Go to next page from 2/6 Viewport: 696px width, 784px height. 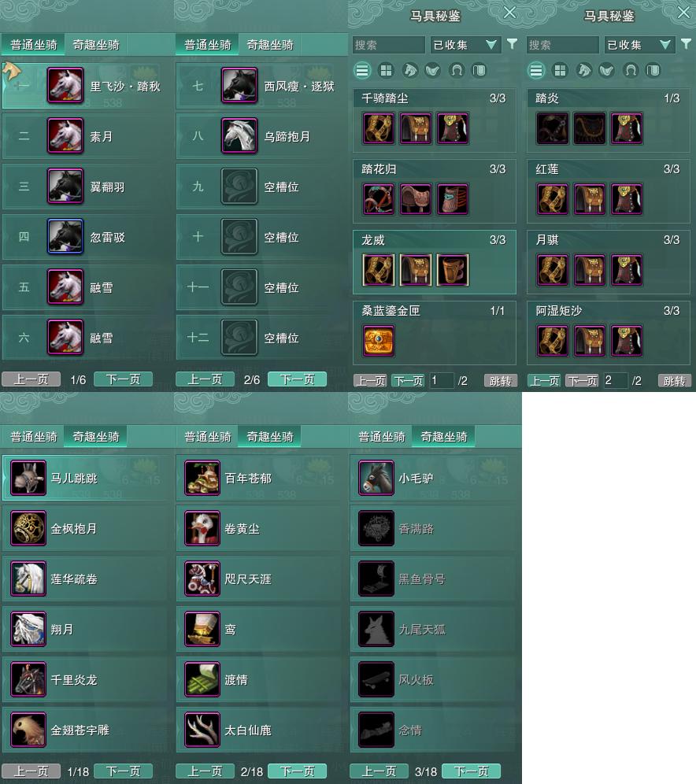(x=297, y=379)
